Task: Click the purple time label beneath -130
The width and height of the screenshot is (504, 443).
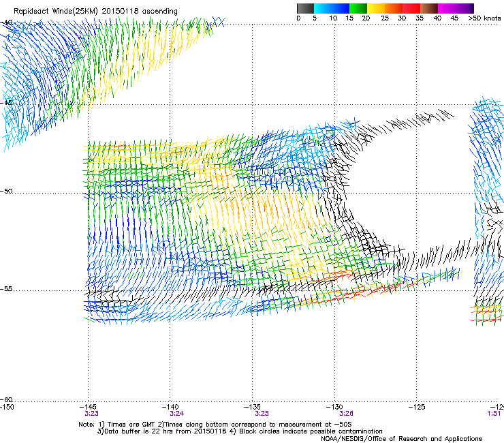Action: coord(346,414)
